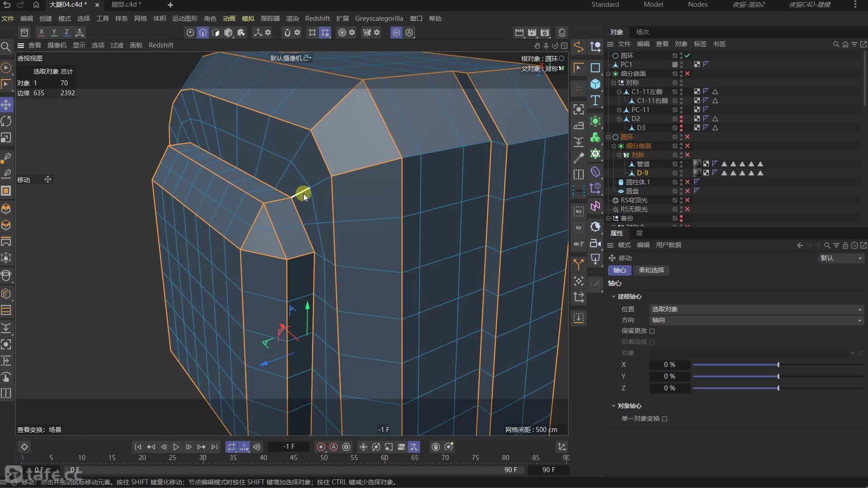Click the record active objects button
Viewport: 868px width, 488px height.
pos(321,447)
